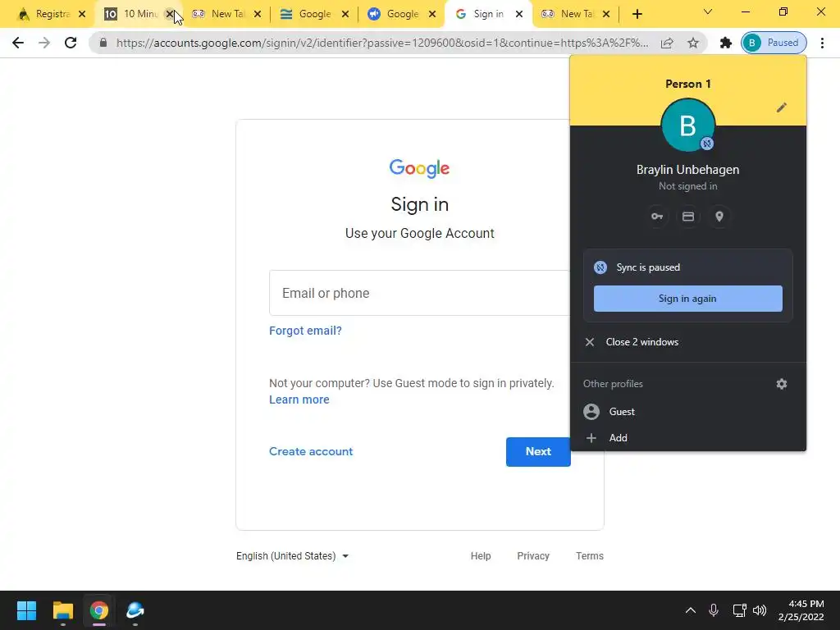
Task: Close the Sign in tab
Action: click(519, 15)
